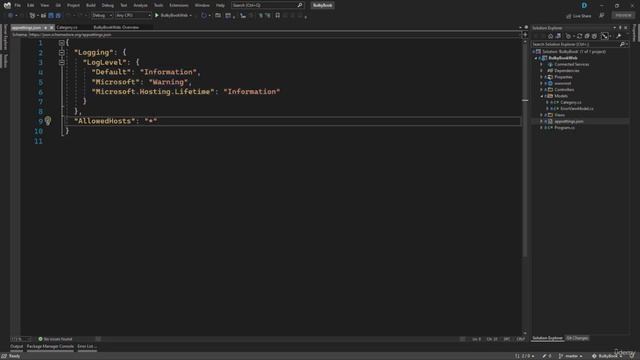Click the Pending Changes Filter icon

[x=568, y=36]
